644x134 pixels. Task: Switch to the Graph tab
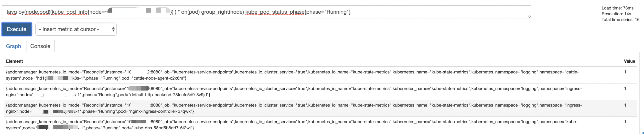[x=13, y=46]
